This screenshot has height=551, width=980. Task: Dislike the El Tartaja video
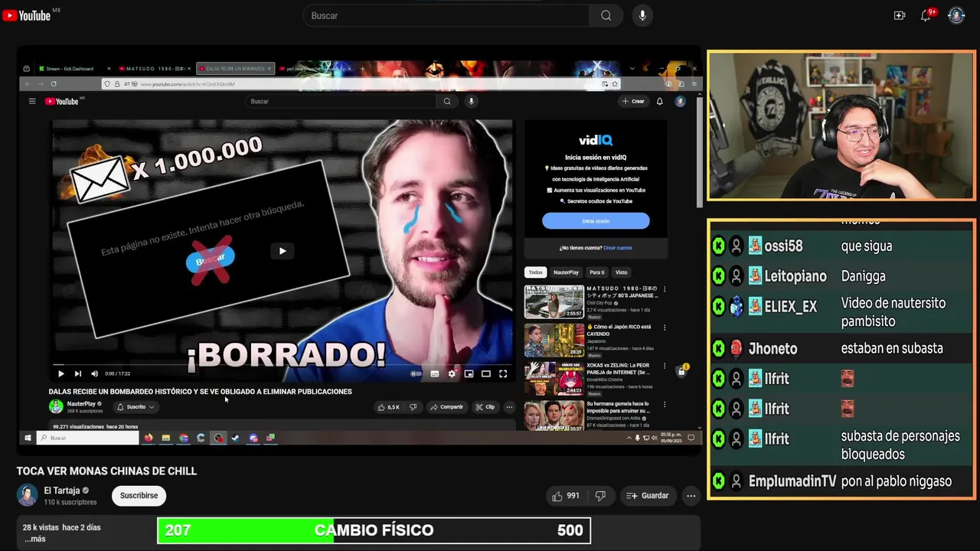click(600, 496)
